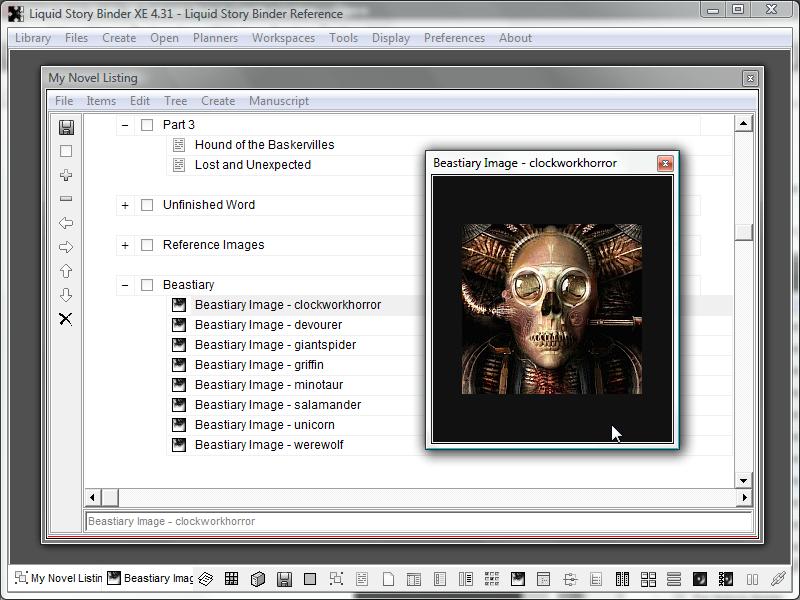800x600 pixels.
Task: Expand the Unfinished Word group
Action: pos(125,205)
